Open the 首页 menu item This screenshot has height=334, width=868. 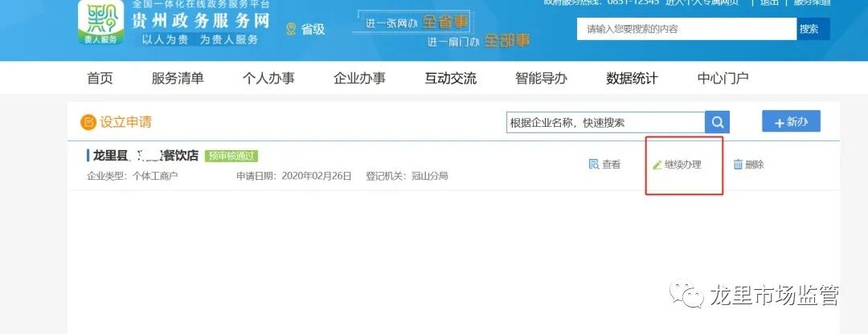[100, 78]
